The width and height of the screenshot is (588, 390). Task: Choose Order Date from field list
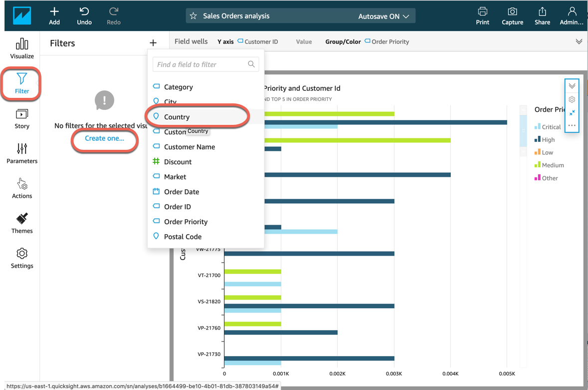pos(181,192)
